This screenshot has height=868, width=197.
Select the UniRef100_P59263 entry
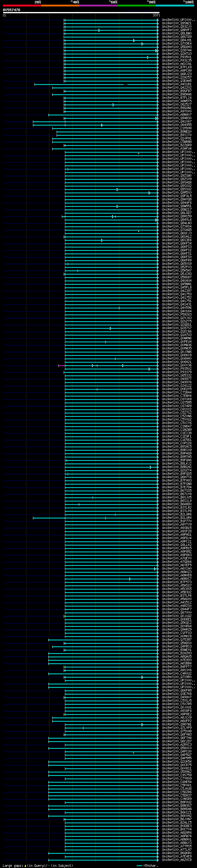coord(177,314)
